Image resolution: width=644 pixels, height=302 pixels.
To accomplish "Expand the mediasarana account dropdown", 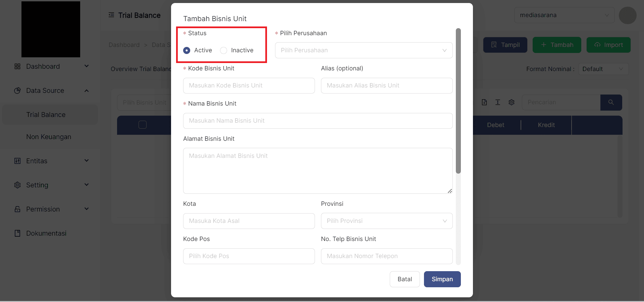I will (x=564, y=15).
